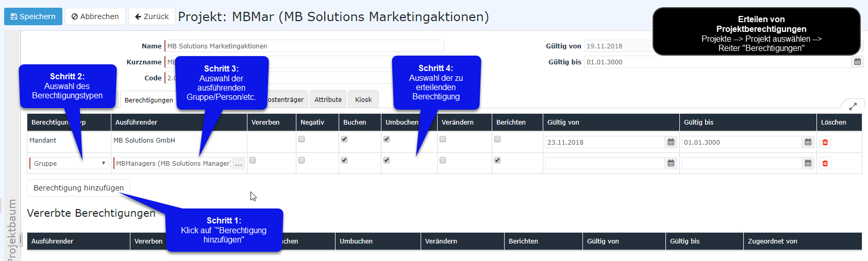Click Berechtigung hinzufügen button
Screen dimensions: 868x261
pyautogui.click(x=78, y=188)
